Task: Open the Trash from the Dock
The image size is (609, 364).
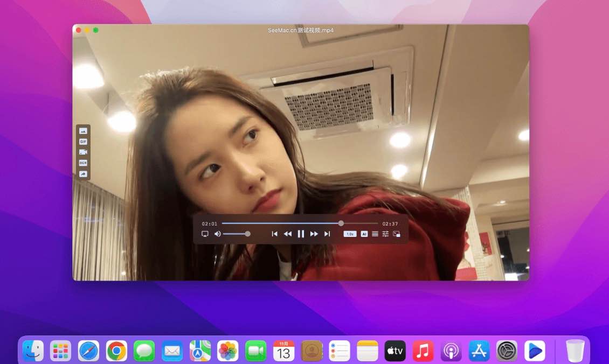Action: point(575,351)
